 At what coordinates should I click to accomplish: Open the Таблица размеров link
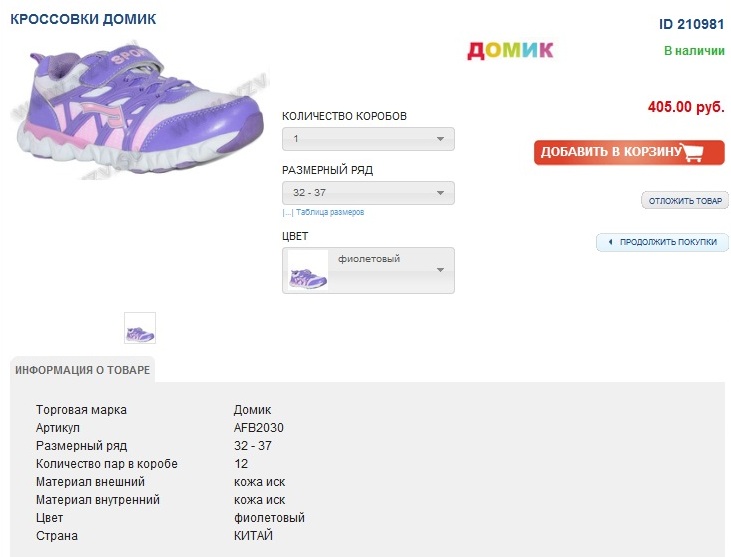pyautogui.click(x=330, y=212)
